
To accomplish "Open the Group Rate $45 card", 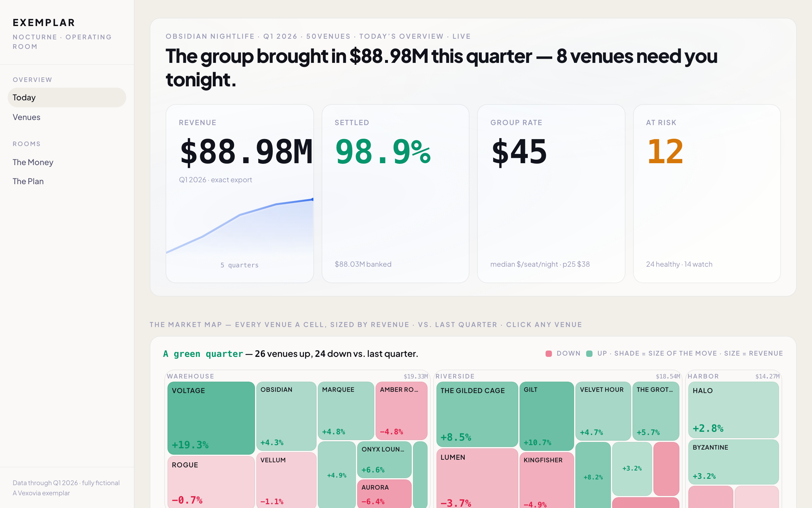I will [551, 194].
